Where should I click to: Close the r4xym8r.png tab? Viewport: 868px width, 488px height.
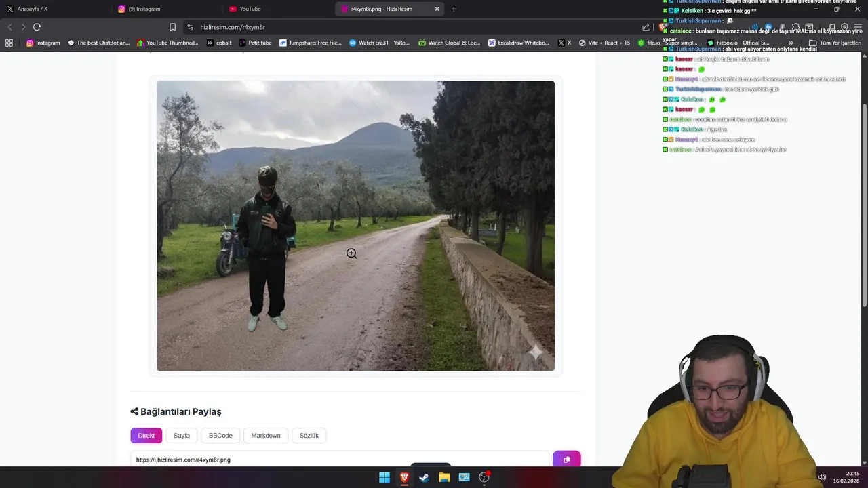tap(437, 9)
